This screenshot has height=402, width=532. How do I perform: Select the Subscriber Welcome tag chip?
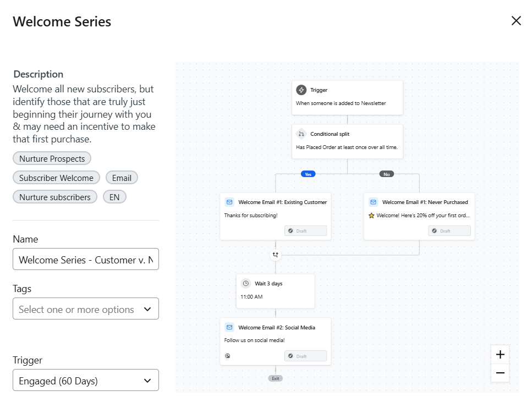(56, 178)
